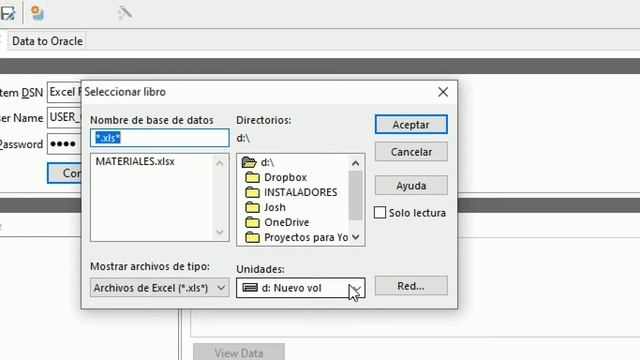Click the open folder icon for d:\
The image size is (640, 360).
click(x=249, y=162)
